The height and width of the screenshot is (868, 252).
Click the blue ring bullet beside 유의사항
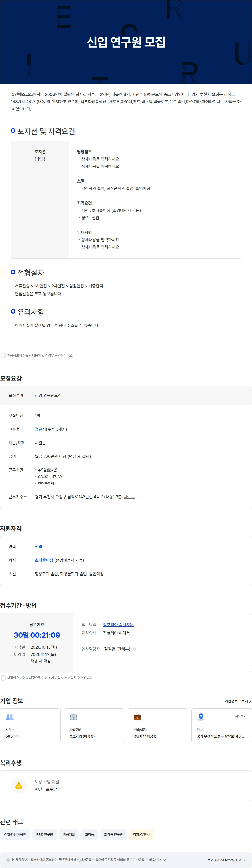click(13, 311)
